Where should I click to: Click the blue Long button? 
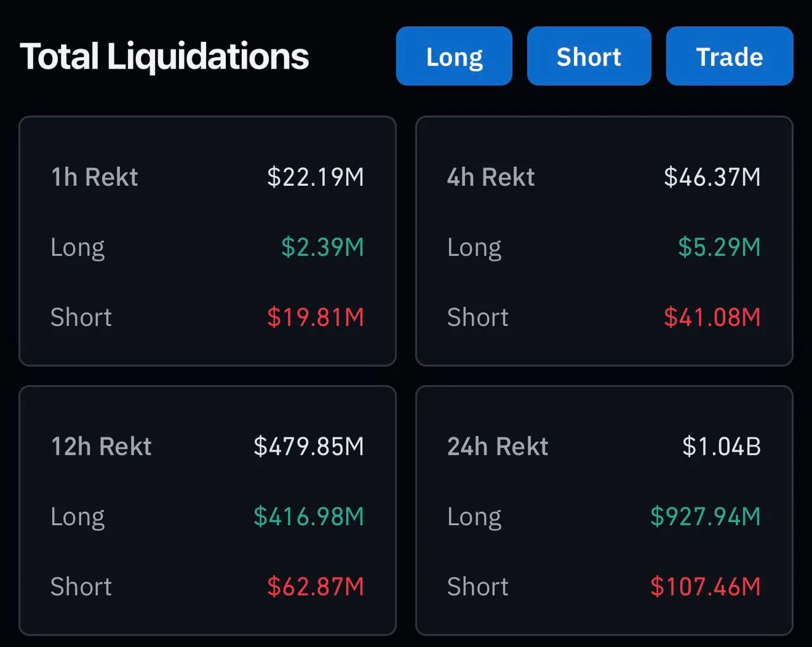(x=454, y=56)
